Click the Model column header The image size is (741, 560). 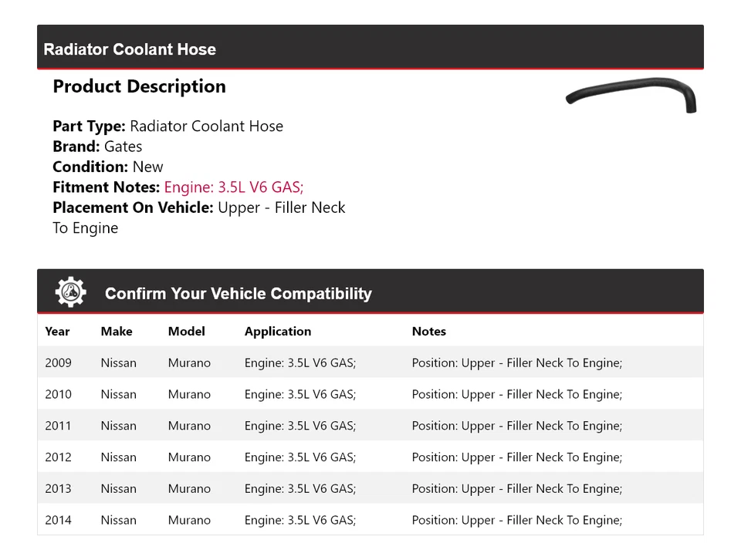(187, 332)
